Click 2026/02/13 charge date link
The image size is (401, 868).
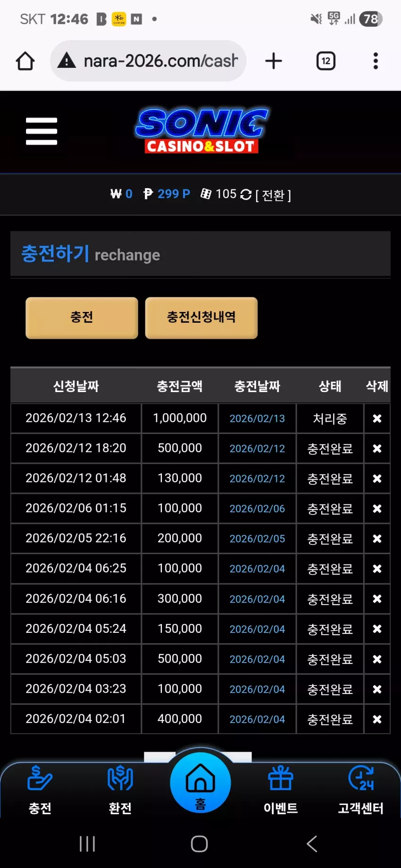[257, 418]
